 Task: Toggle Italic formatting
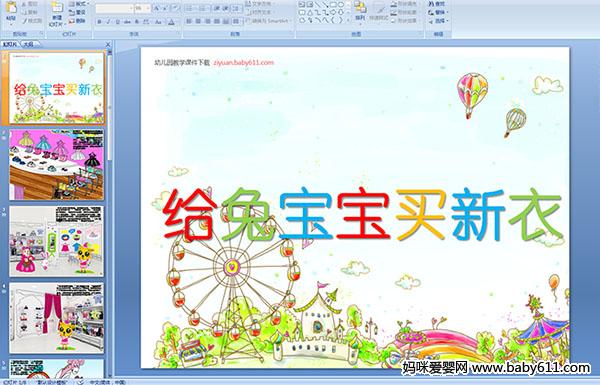coord(108,22)
